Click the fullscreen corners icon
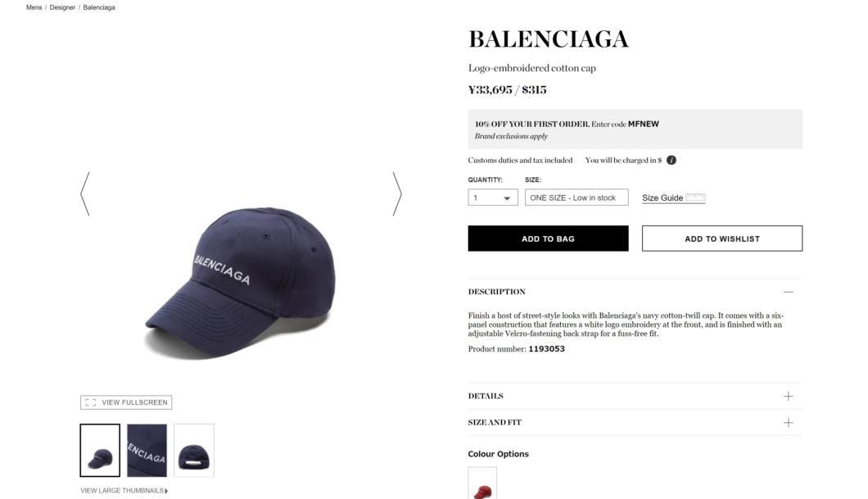Viewport: 868px width, 499px height. click(x=91, y=402)
